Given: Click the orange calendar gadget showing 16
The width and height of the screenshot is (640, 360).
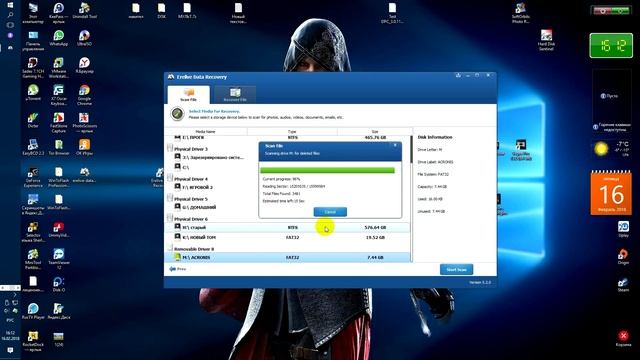Looking at the screenshot, I should click(611, 193).
